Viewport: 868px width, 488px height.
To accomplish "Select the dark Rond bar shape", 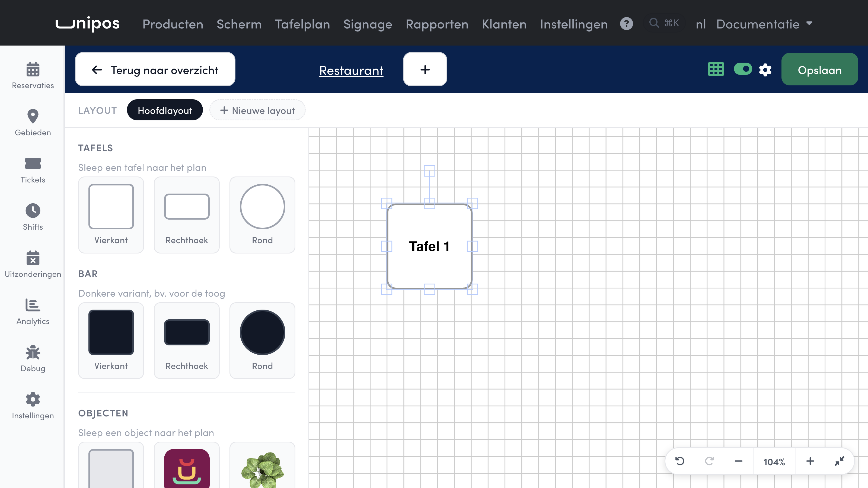I will [262, 341].
